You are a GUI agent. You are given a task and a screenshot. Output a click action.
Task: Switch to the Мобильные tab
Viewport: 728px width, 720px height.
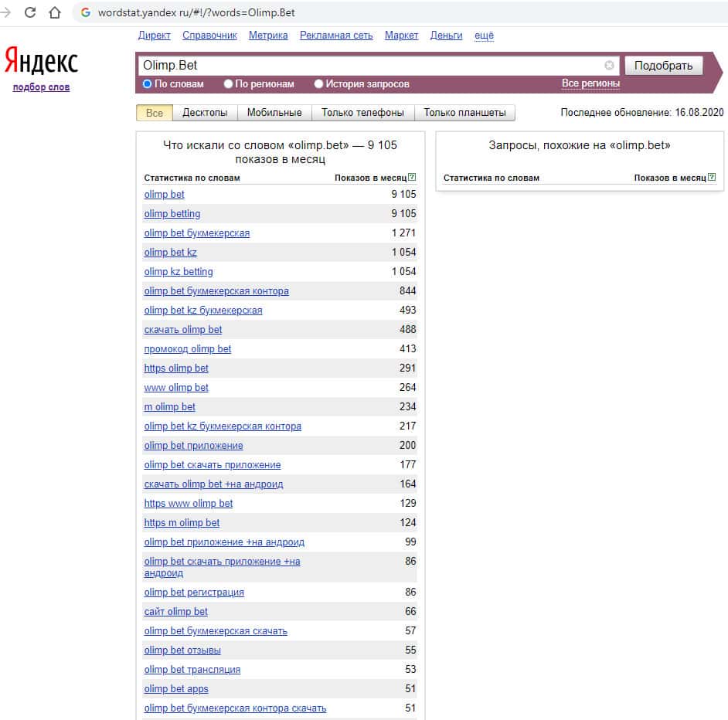274,113
